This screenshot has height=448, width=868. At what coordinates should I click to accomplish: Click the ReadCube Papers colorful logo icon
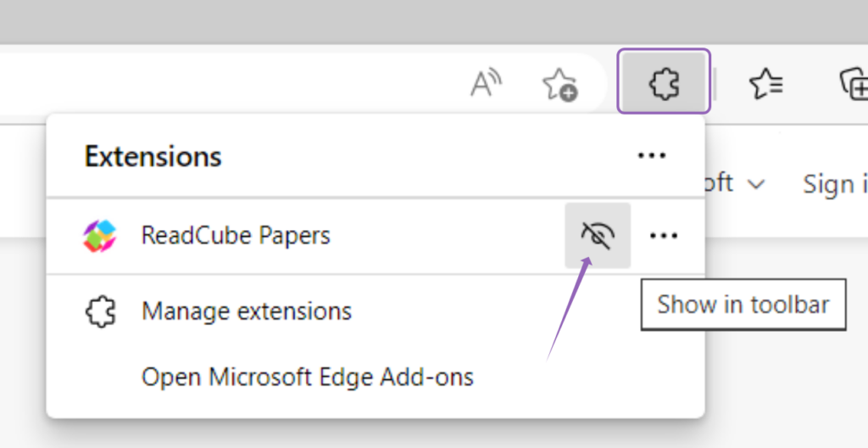tap(99, 236)
